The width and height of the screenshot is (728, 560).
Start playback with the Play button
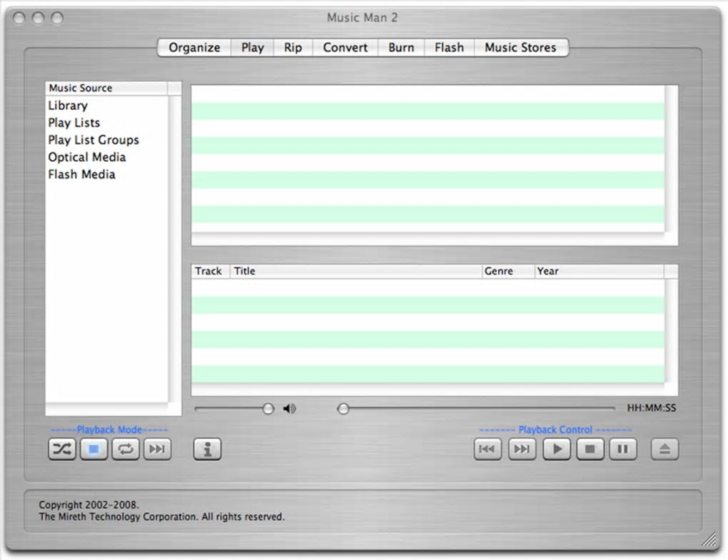[557, 449]
